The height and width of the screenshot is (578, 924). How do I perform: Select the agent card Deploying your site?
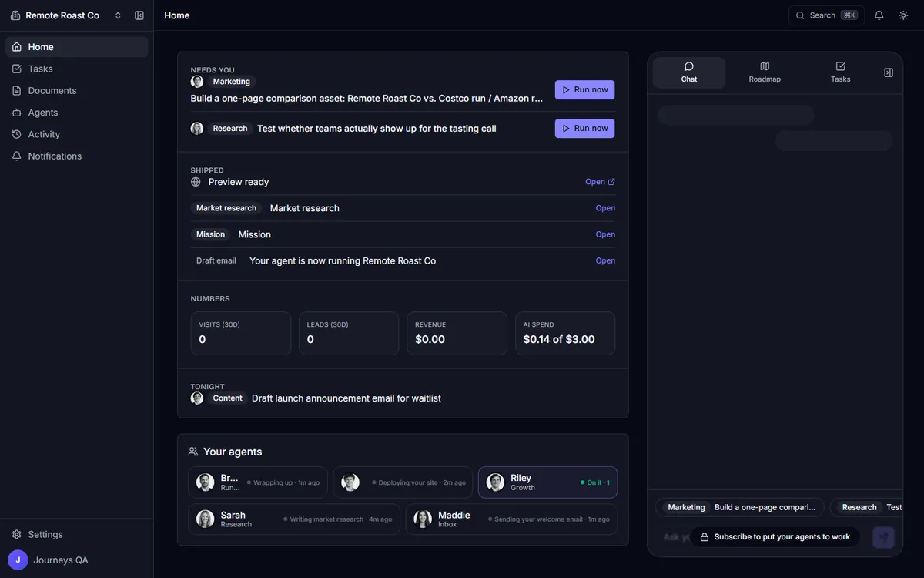click(403, 482)
